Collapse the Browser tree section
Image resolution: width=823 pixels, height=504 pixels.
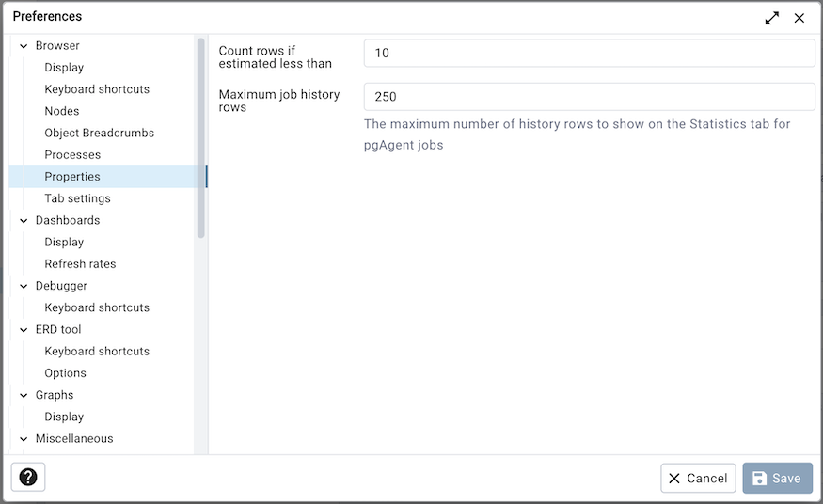point(24,46)
